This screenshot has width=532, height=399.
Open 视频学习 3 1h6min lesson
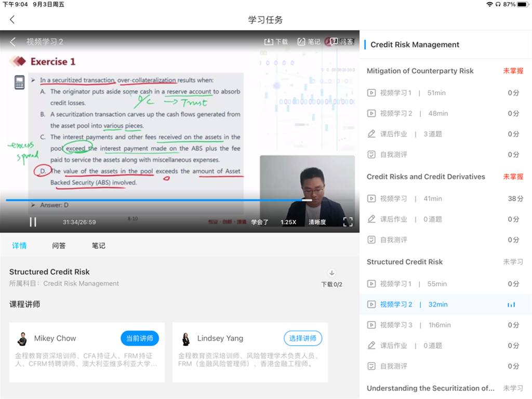coord(445,325)
